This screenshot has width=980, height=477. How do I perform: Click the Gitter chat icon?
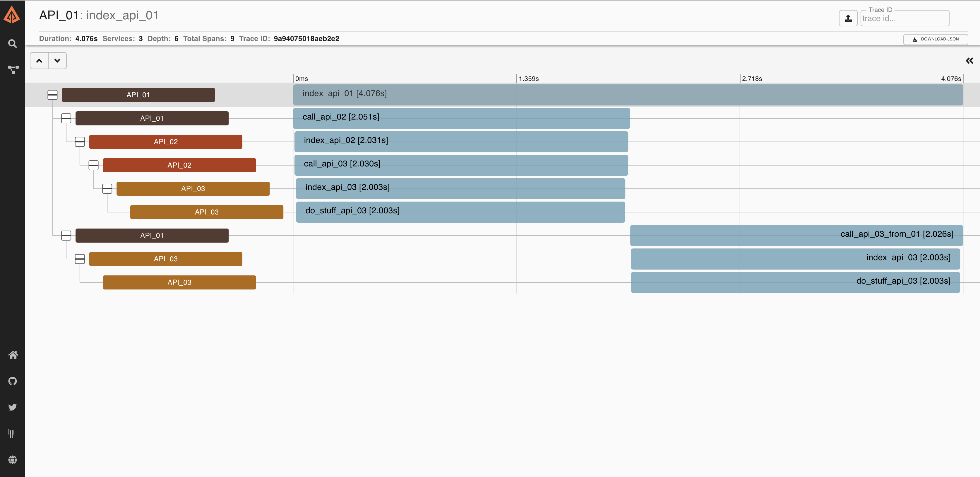(x=12, y=433)
